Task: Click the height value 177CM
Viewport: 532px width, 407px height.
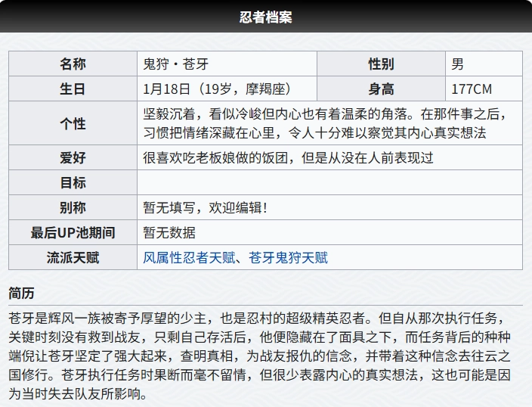Action: pos(472,89)
